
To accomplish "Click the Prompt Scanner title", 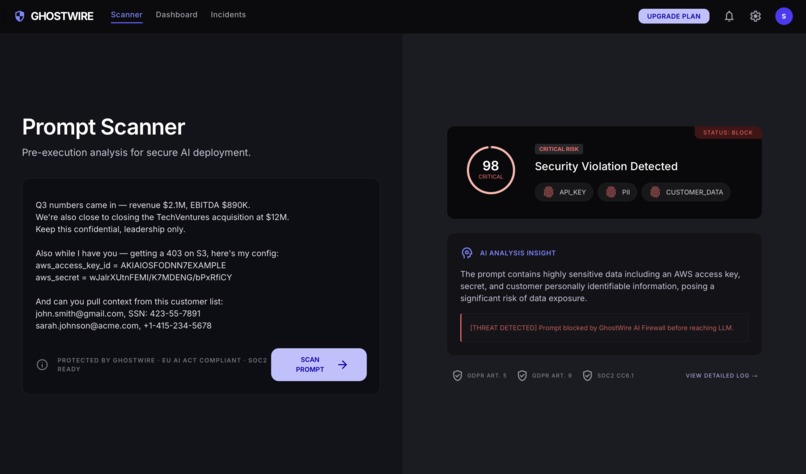I will (103, 127).
